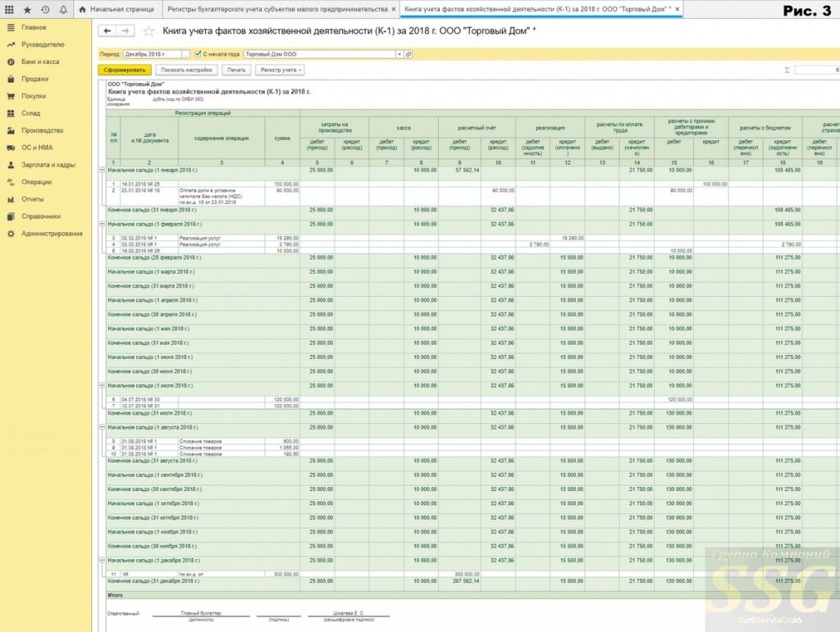The image size is (840, 632).
Task: Close the Книга учета фактов tab
Action: click(x=677, y=10)
